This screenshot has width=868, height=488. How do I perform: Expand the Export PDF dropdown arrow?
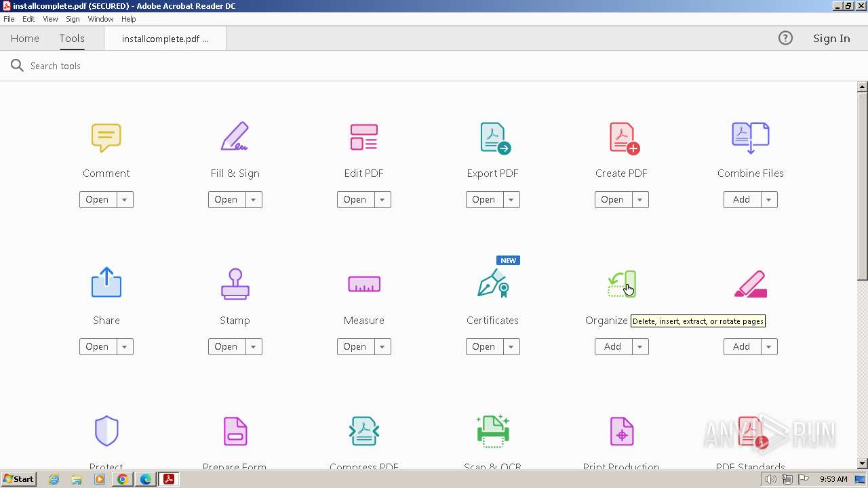[511, 200]
